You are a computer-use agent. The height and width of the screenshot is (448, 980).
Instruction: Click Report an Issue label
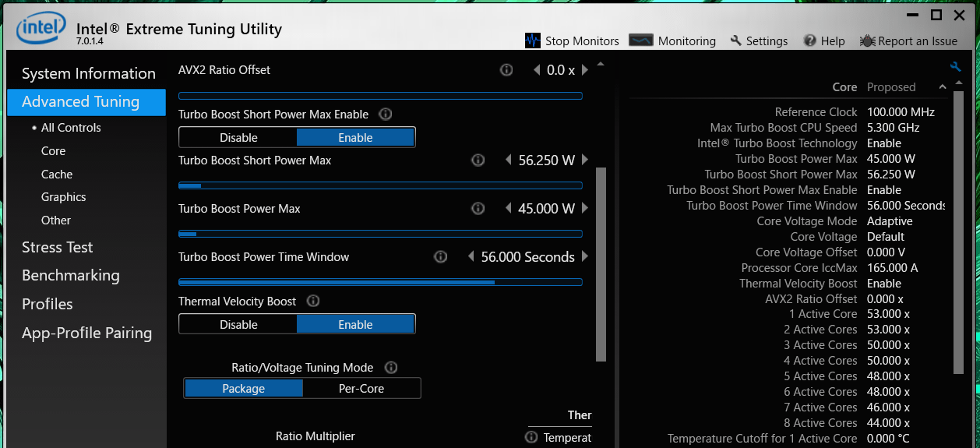(918, 41)
